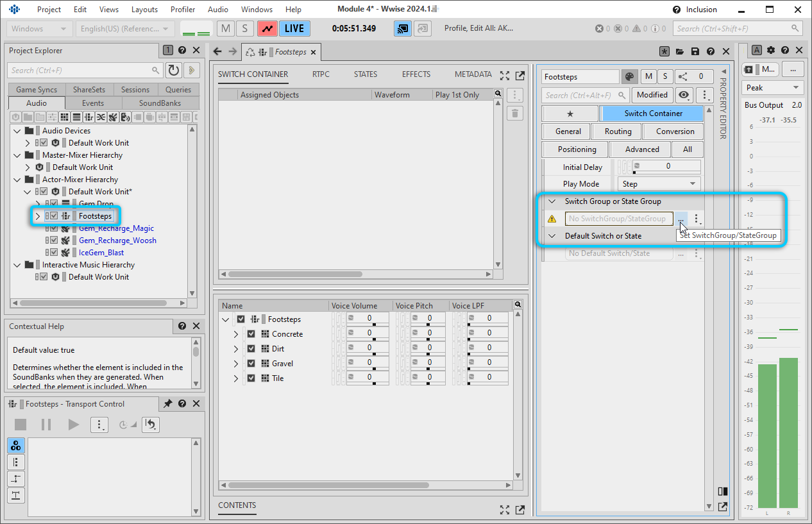Screen dimensions: 812x524
Task: Start remote capture with the profiler icon
Action: 267,28
